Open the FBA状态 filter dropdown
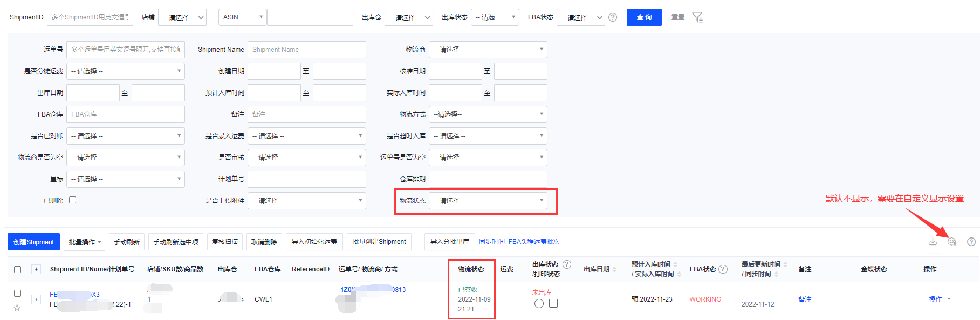The image size is (980, 320). point(580,17)
